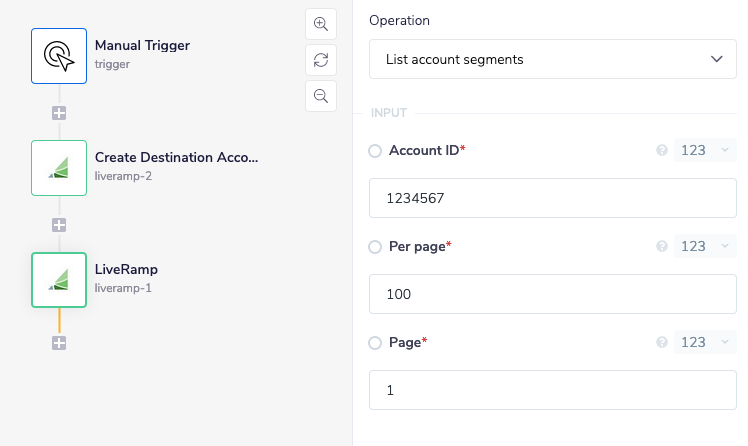Toggle the Account ID radio circle
This screenshot has height=446, width=748.
click(x=375, y=151)
